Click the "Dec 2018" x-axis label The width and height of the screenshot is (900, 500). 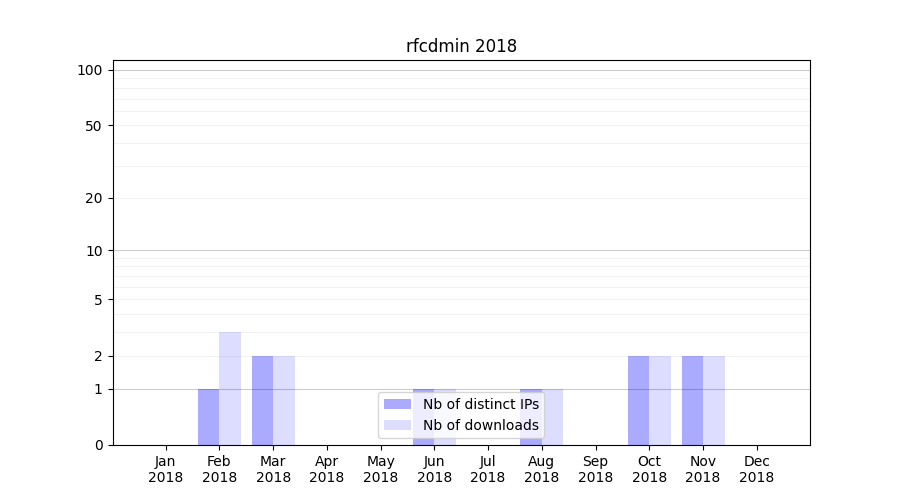(x=756, y=469)
